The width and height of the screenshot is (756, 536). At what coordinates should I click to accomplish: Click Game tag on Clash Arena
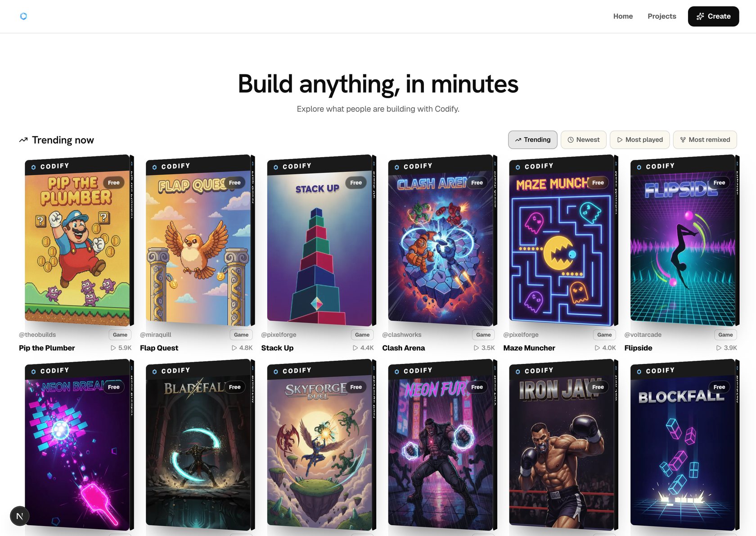483,335
